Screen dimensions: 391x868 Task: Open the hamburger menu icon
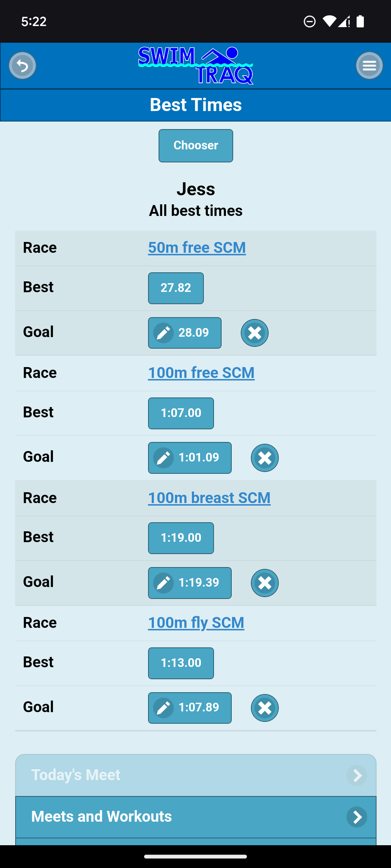[369, 65]
